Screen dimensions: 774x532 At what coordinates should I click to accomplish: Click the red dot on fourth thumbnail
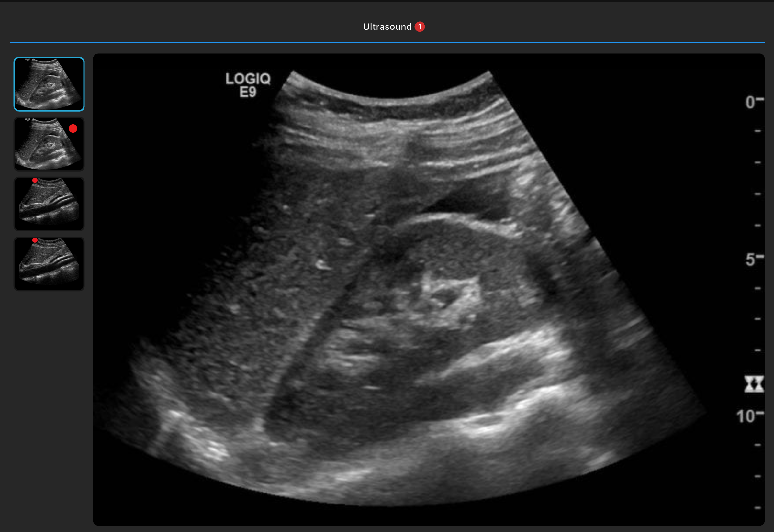click(35, 240)
